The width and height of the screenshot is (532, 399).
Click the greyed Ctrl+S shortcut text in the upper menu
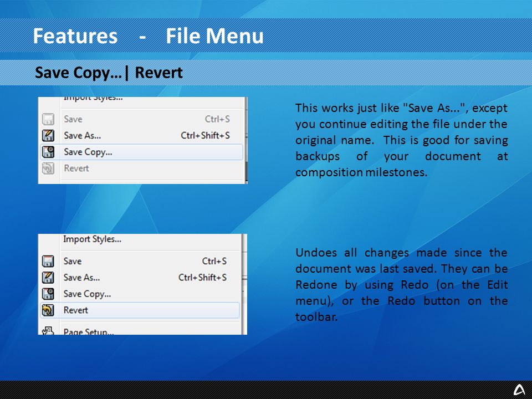point(217,119)
